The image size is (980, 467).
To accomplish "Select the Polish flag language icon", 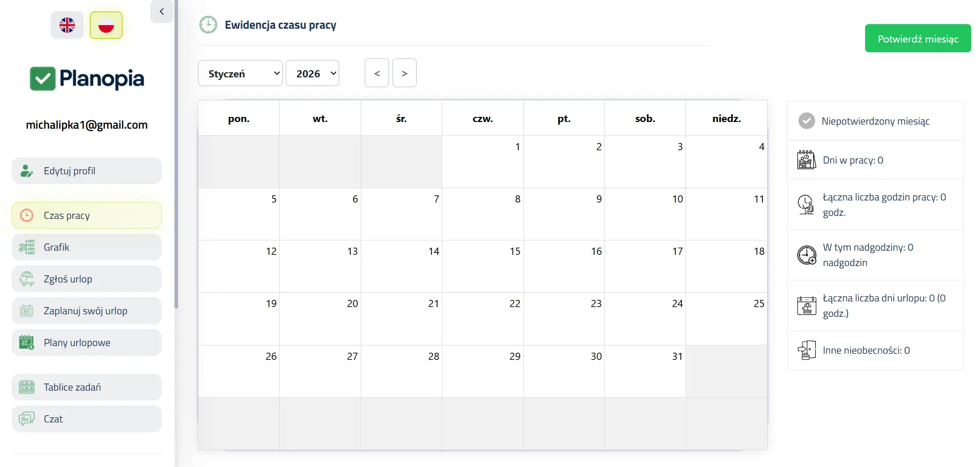I will point(106,25).
